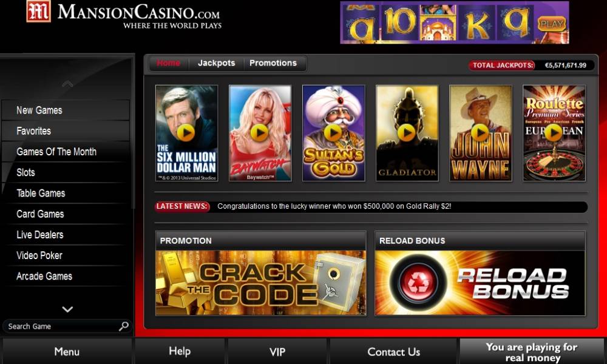
Task: Switch to the Jackpots tab
Action: pos(217,63)
